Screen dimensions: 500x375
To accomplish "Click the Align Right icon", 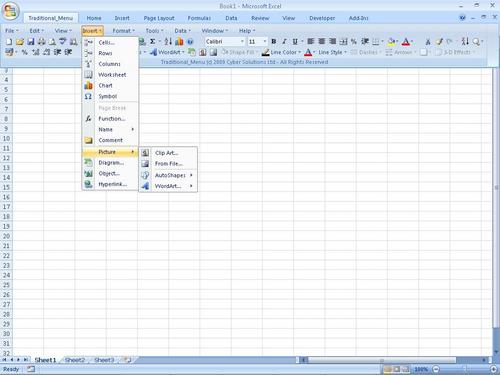I will pos(332,41).
